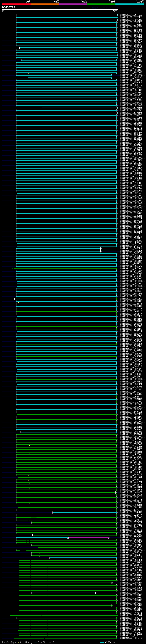
Task: Select the UniRef100_Q4SHI1 label
Action: pos(131,246)
